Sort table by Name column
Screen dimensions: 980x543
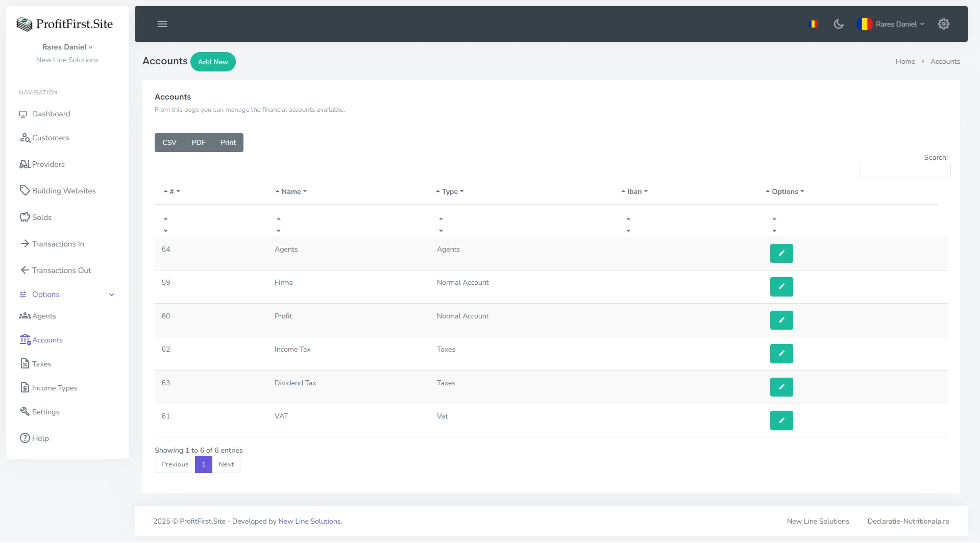click(x=291, y=192)
